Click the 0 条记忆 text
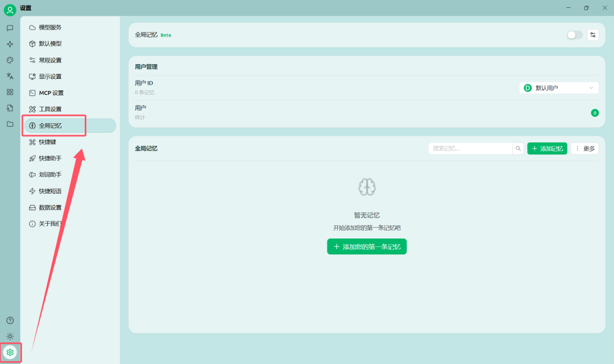 144,93
